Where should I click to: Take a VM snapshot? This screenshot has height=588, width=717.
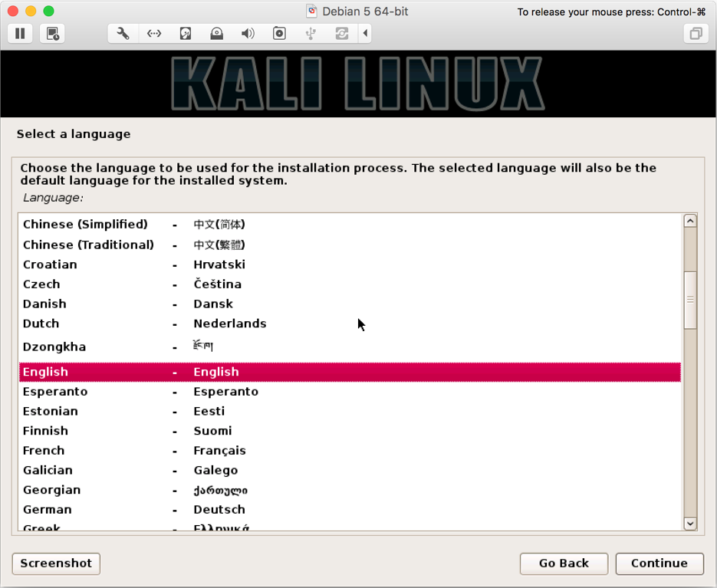pos(52,34)
